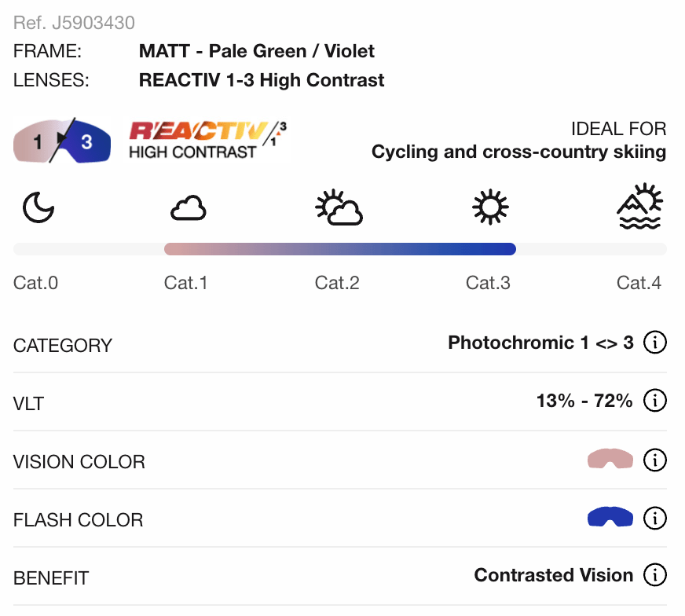The height and width of the screenshot is (616, 685).
Task: Click the Cat.0 scale label
Action: coord(35,283)
